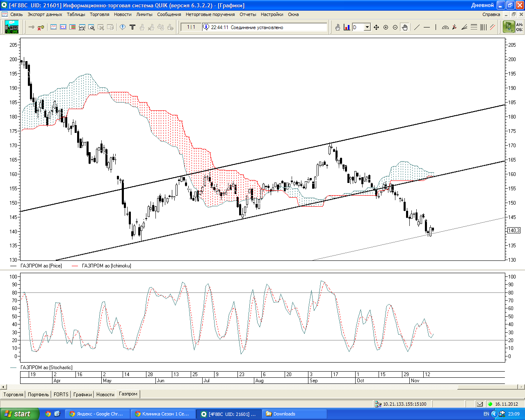This screenshot has height=420, width=525.
Task: Click the 1|1 counter field
Action: (191, 27)
